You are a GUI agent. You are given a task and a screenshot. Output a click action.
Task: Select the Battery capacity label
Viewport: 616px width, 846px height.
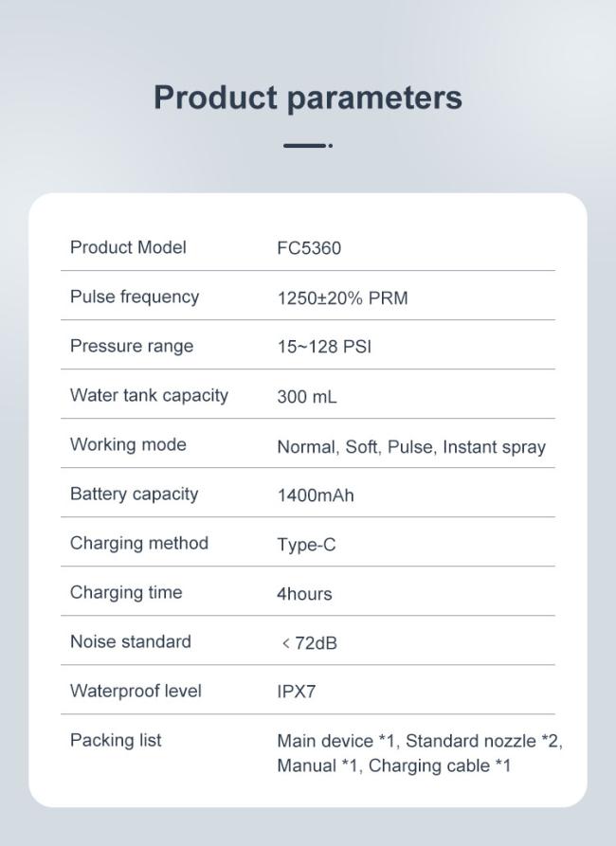[135, 494]
